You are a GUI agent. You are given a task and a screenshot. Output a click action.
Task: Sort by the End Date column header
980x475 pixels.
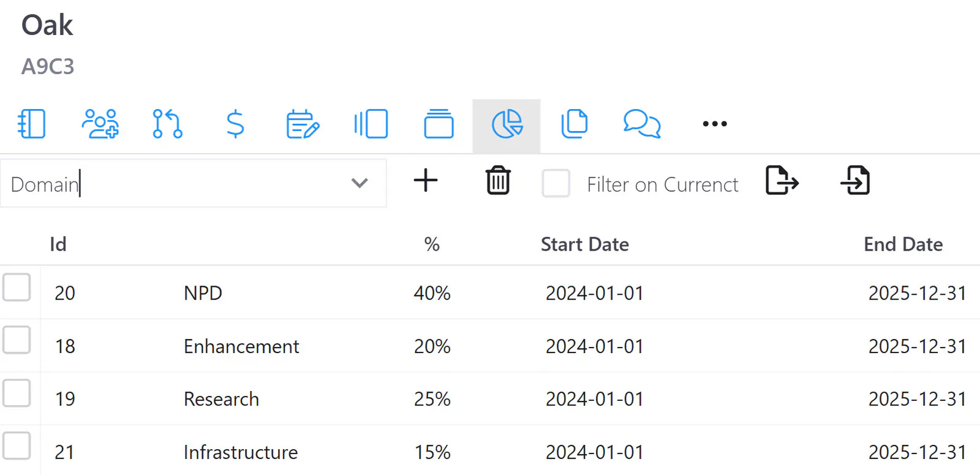point(903,245)
